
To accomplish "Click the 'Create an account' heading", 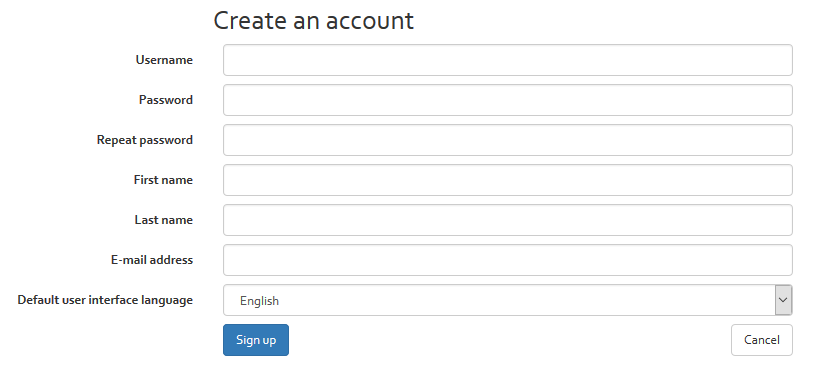I will (x=313, y=21).
